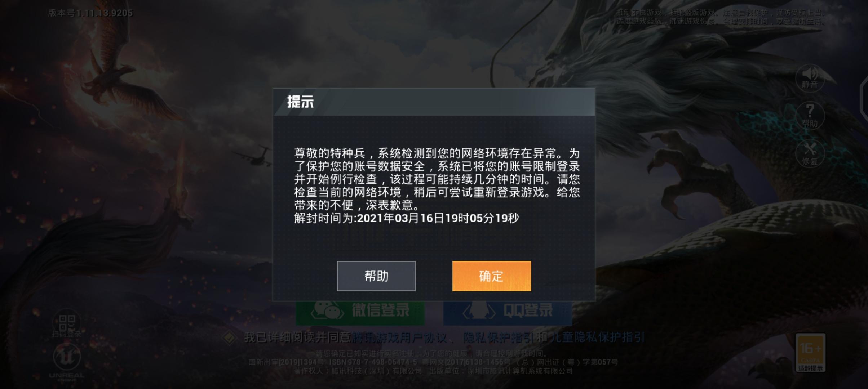The height and width of the screenshot is (389, 868).
Task: Launch the 修复 repair tool icon
Action: coord(810,153)
